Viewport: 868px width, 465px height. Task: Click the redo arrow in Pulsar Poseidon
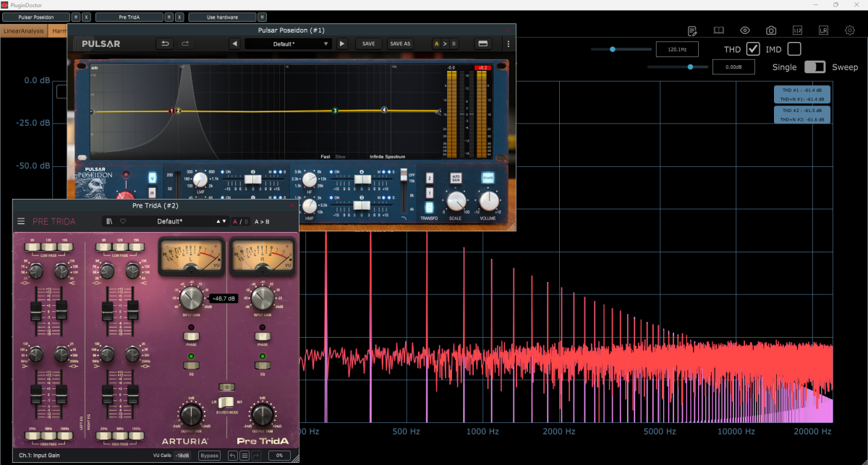tap(184, 43)
